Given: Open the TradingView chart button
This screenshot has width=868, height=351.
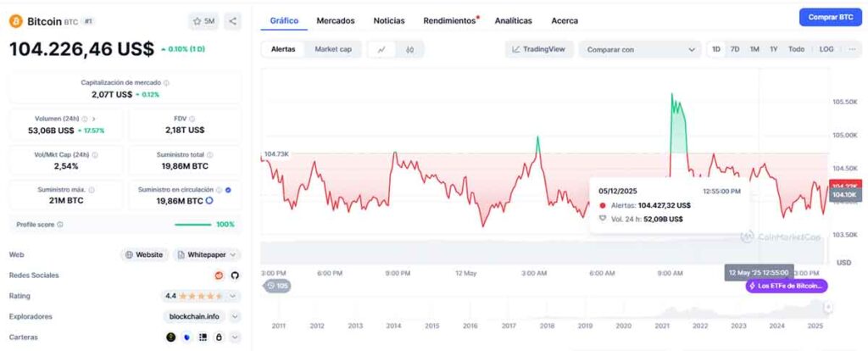Looking at the screenshot, I should [539, 49].
